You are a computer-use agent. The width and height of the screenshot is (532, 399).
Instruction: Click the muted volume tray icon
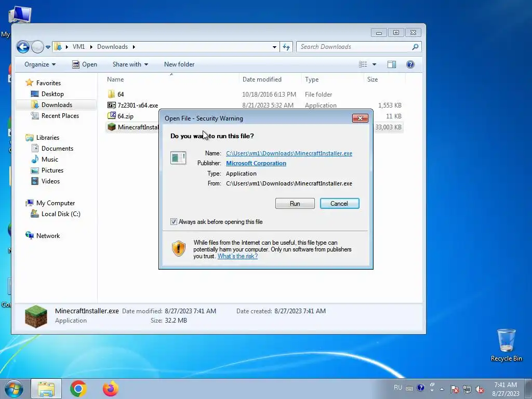(x=480, y=389)
